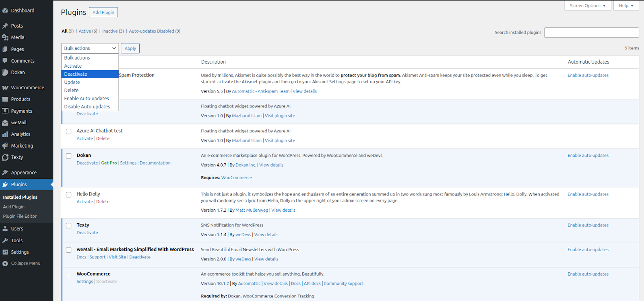The height and width of the screenshot is (301, 644).
Task: View details of Hello Dolly plugin
Action: pyautogui.click(x=283, y=210)
